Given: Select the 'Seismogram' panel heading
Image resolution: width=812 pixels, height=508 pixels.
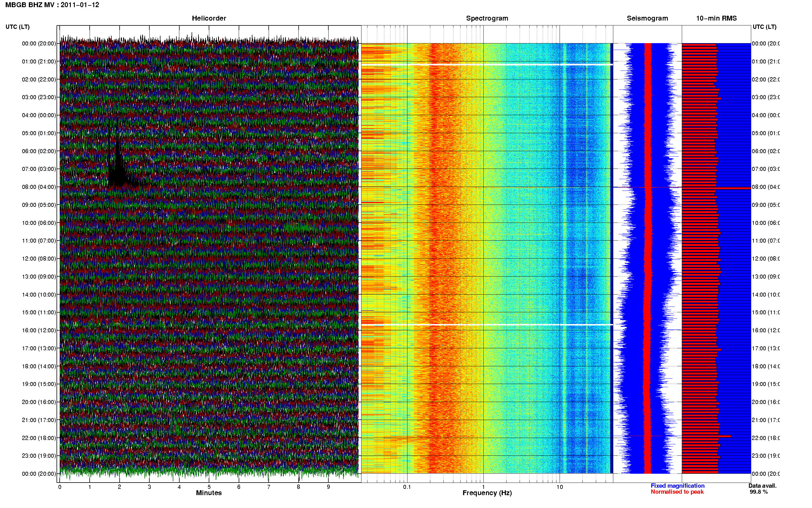Looking at the screenshot, I should (647, 19).
